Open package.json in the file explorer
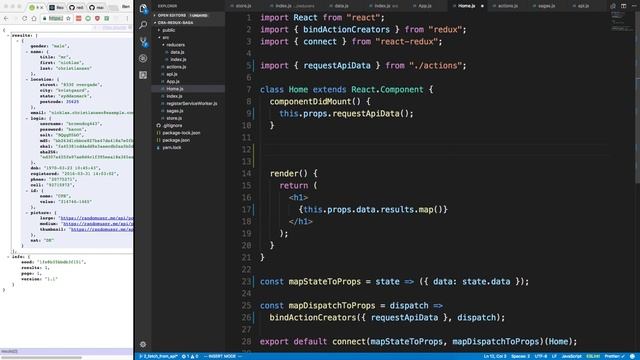 176,140
